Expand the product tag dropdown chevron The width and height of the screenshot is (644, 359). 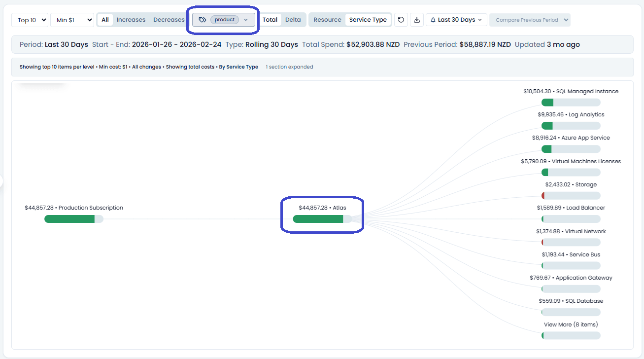pos(246,20)
